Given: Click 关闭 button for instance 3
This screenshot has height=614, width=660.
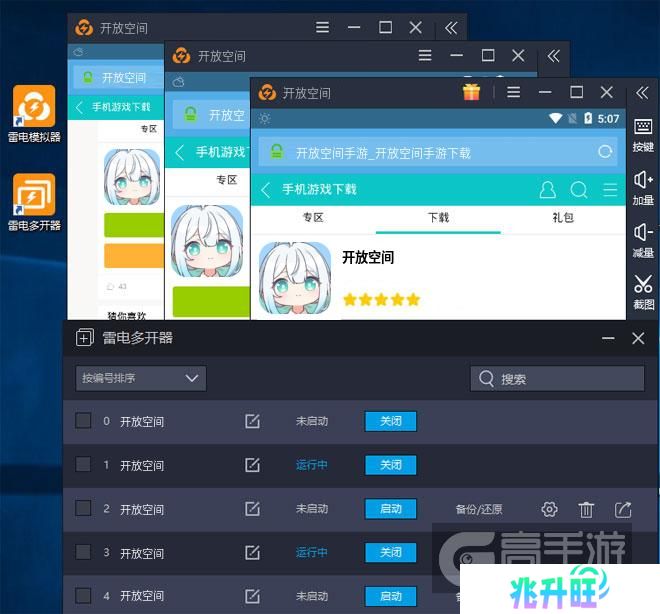Looking at the screenshot, I should click(x=391, y=553).
